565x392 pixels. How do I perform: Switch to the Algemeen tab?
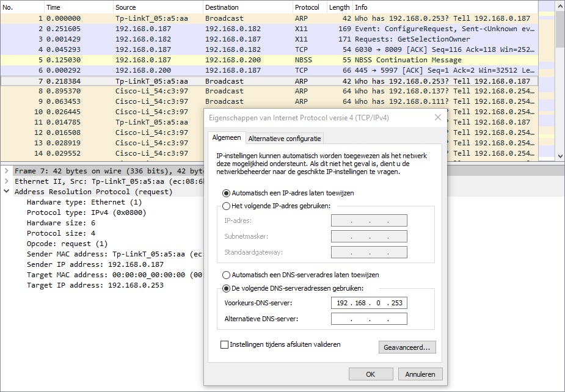226,137
